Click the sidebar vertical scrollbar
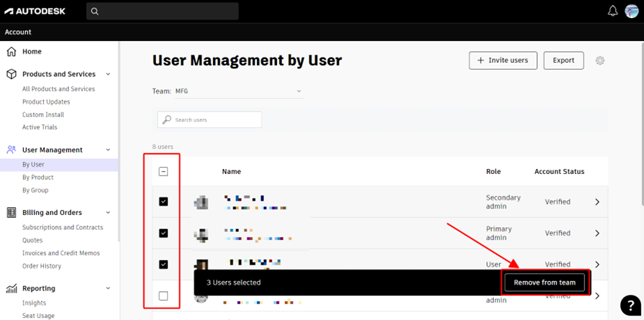 click(x=119, y=142)
